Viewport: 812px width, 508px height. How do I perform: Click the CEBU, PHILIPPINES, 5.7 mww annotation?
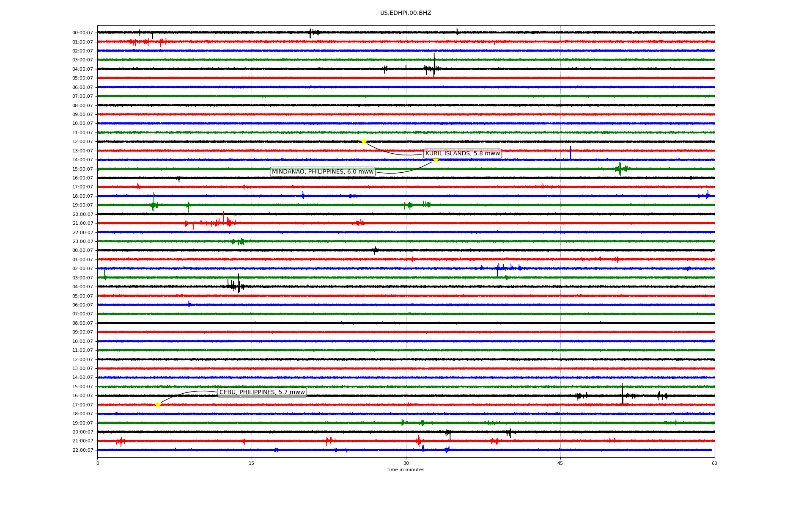(x=262, y=392)
